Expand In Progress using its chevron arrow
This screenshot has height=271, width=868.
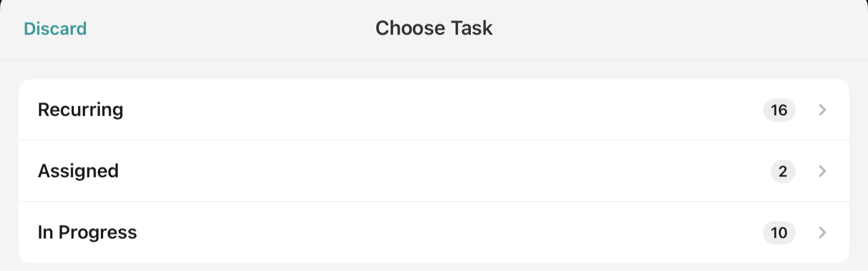822,232
